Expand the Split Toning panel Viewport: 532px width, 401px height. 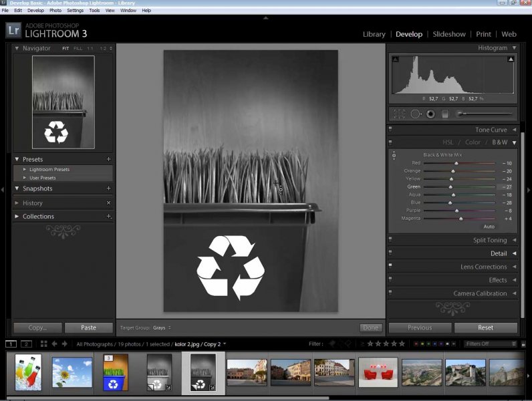(514, 241)
